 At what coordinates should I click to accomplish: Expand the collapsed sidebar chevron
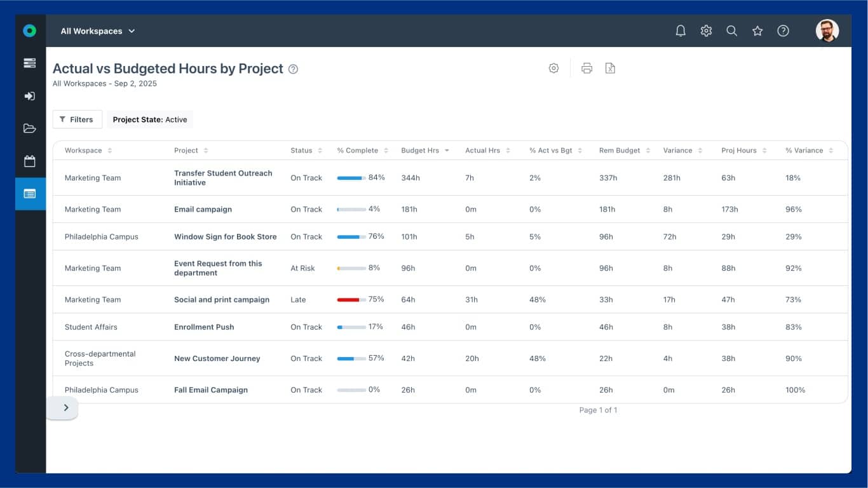pos(65,408)
